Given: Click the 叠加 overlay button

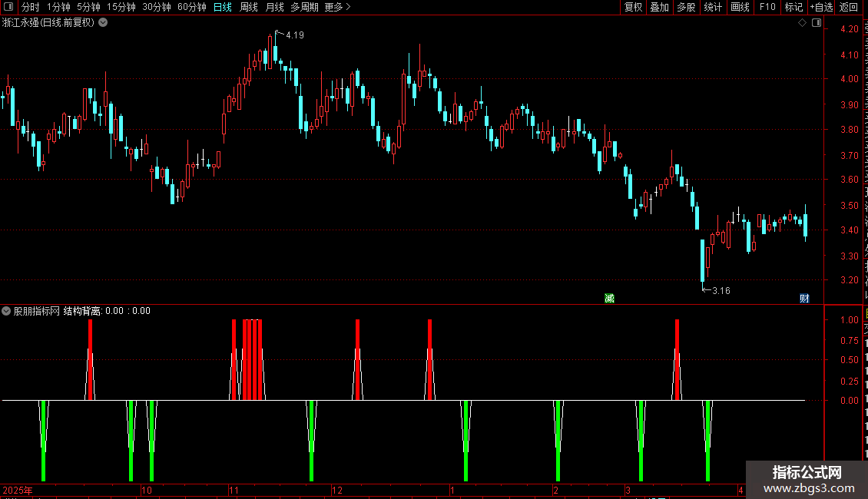Looking at the screenshot, I should (x=659, y=7).
